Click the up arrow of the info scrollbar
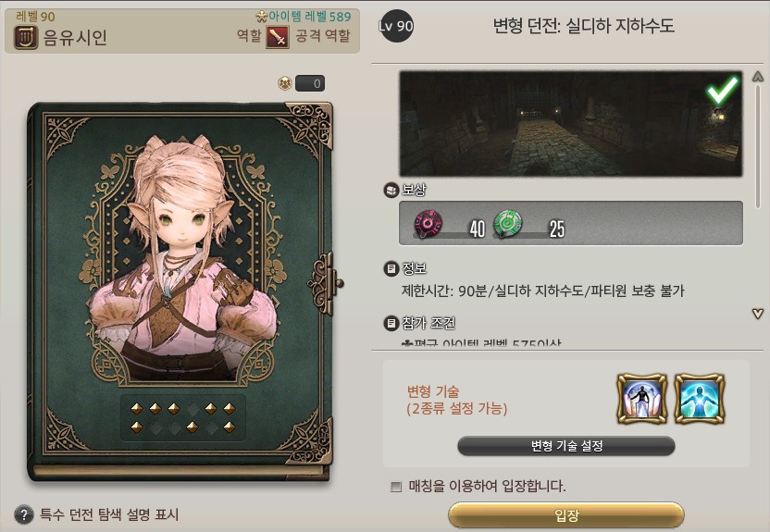The height and width of the screenshot is (532, 770). coord(758,77)
